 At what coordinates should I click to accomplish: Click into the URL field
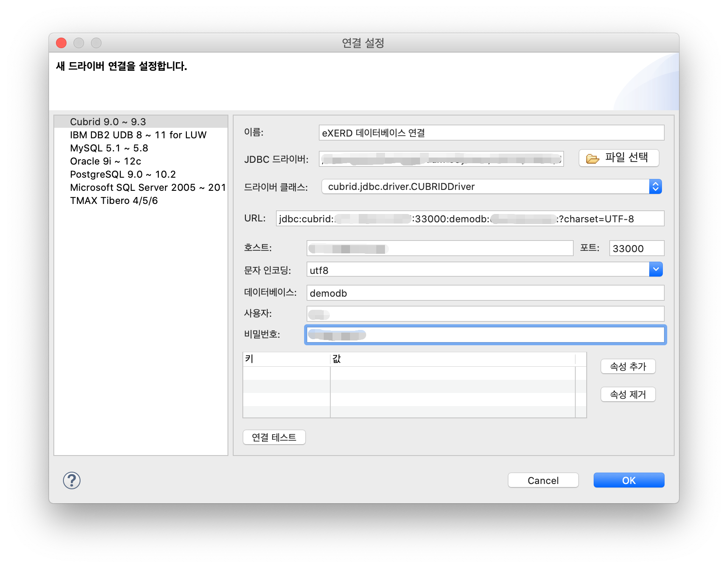tap(470, 218)
